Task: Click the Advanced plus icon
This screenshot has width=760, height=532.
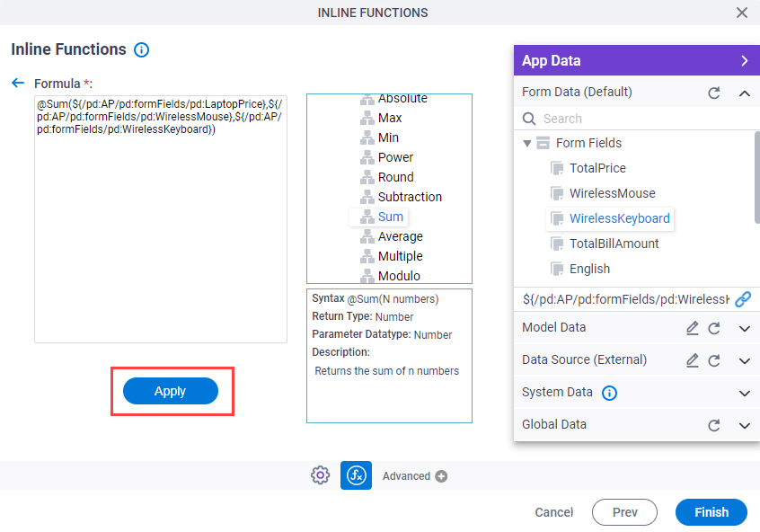Action: [x=441, y=476]
